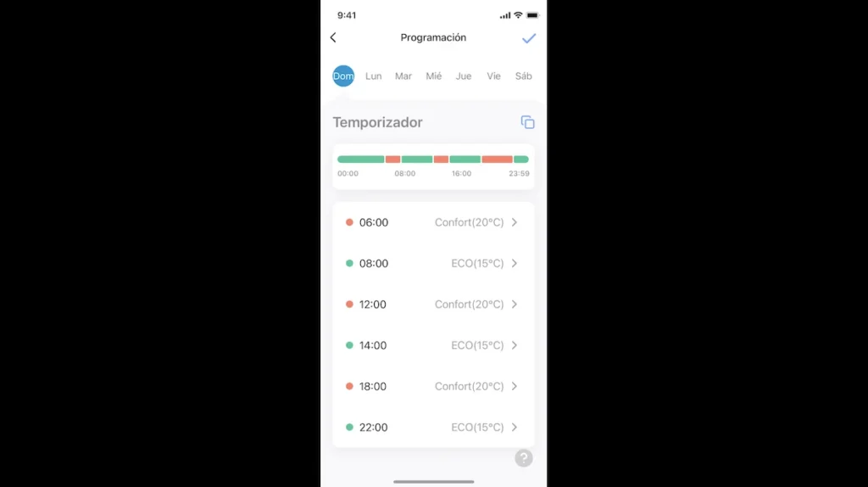The width and height of the screenshot is (868, 487).
Task: Switch to the Mié day tab
Action: click(x=433, y=76)
